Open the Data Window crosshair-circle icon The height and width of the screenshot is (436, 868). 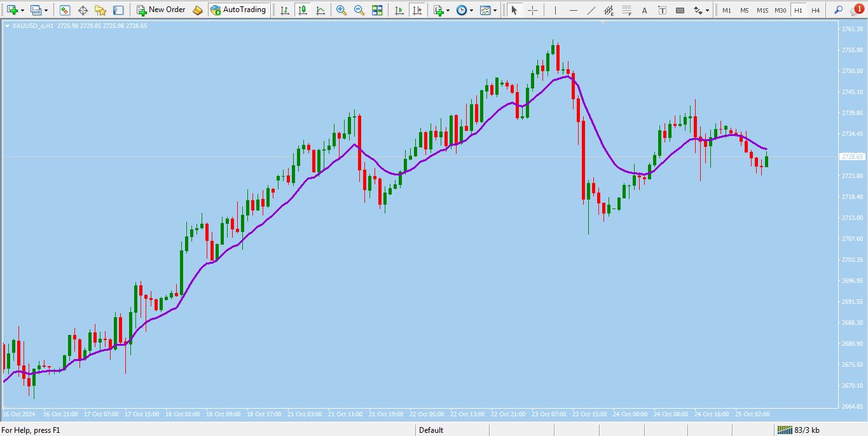click(x=83, y=10)
